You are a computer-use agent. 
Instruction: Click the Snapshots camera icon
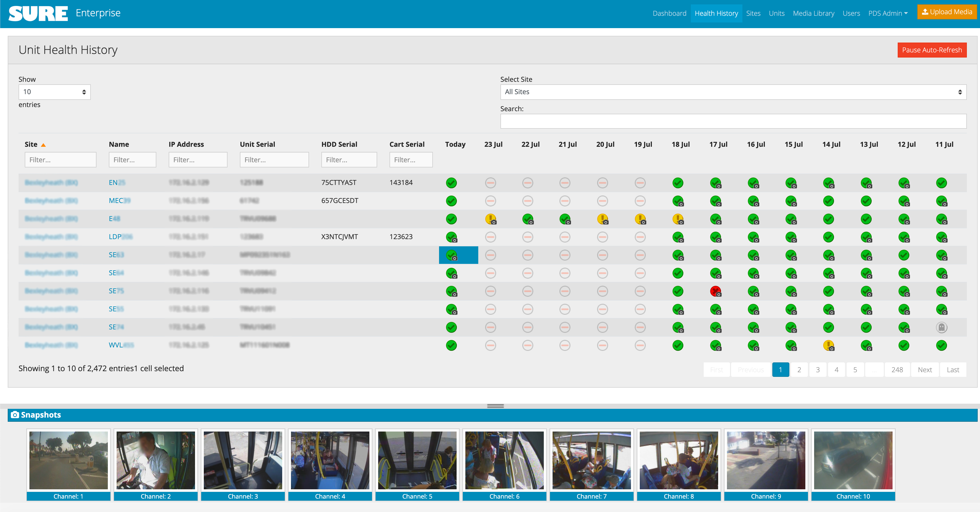[15, 415]
